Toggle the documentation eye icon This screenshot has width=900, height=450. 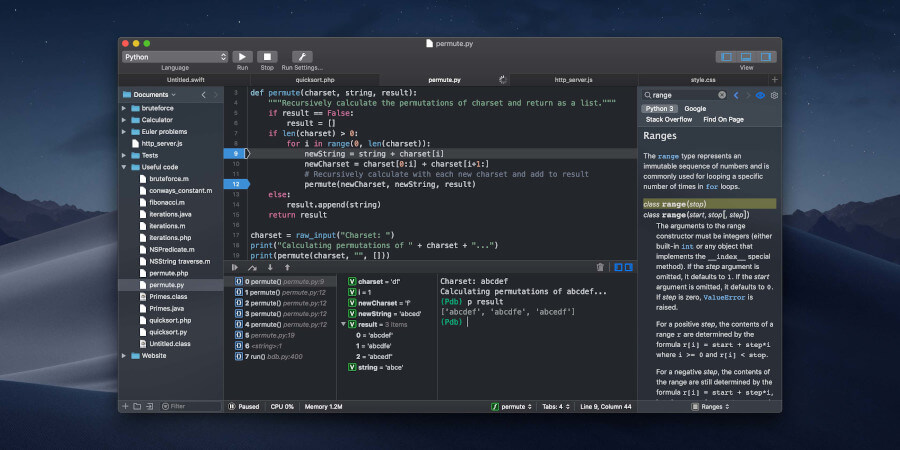point(761,95)
